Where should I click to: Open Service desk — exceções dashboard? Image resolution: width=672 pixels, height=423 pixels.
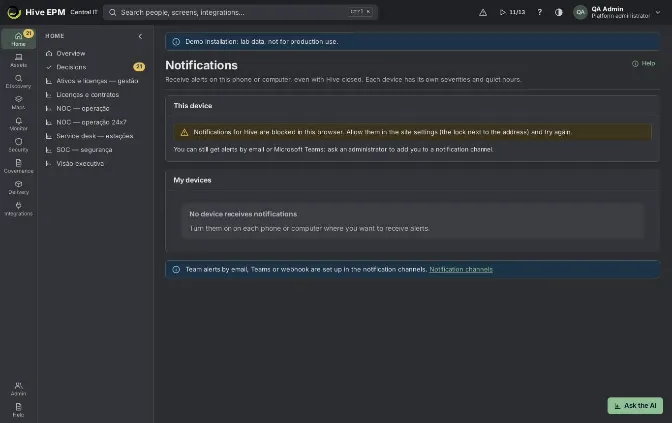(95, 136)
